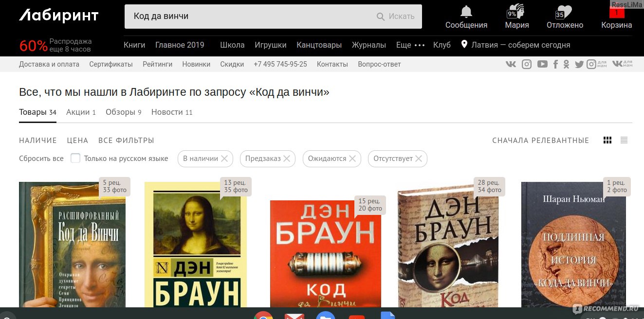Tick «Только на русском языке» checkbox
The image size is (644, 319).
point(75,158)
